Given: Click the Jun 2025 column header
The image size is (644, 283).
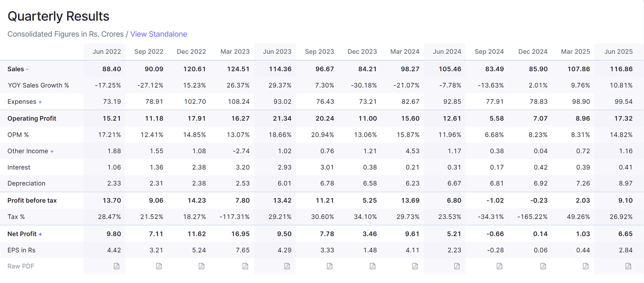Looking at the screenshot, I should pos(618,51).
